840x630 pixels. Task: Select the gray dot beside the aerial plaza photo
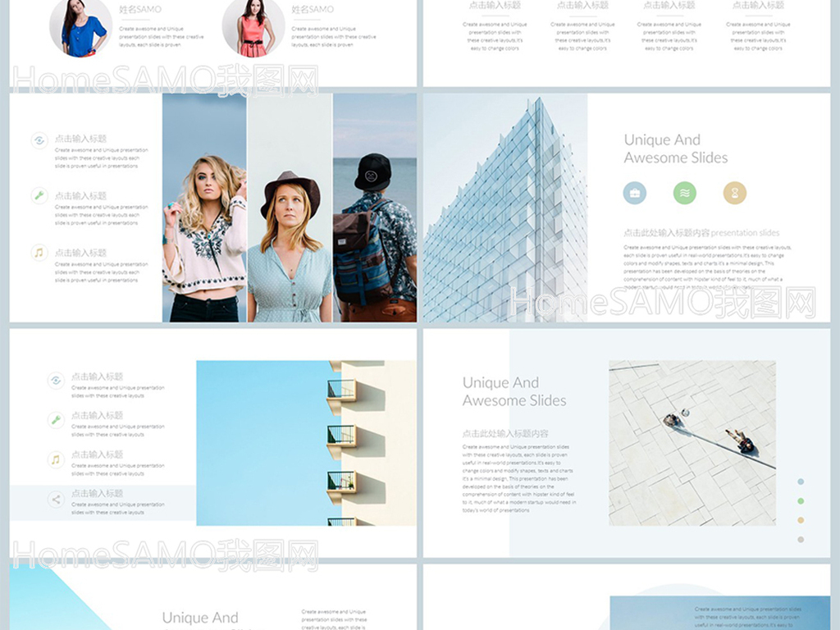(x=801, y=540)
